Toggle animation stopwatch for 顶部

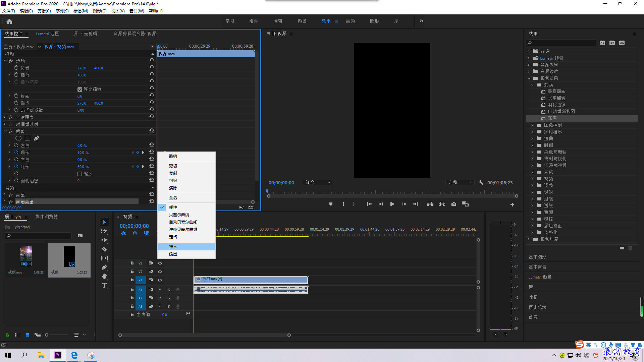coord(16,152)
